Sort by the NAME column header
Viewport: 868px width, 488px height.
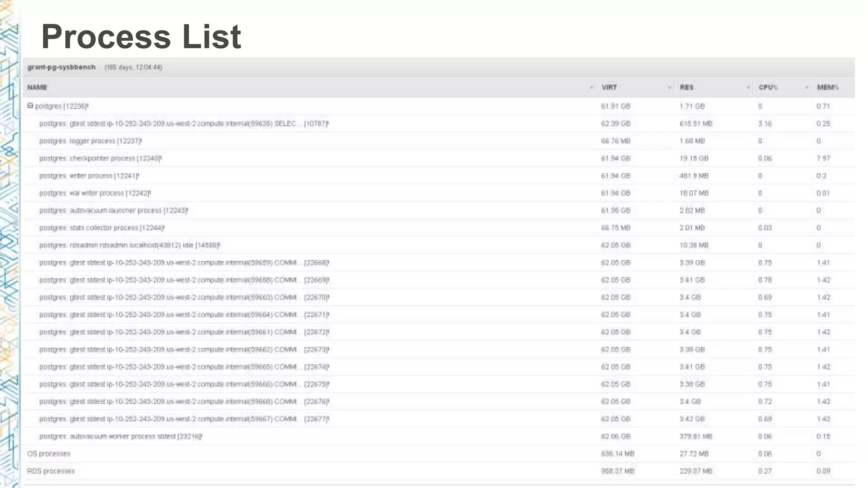coord(37,88)
